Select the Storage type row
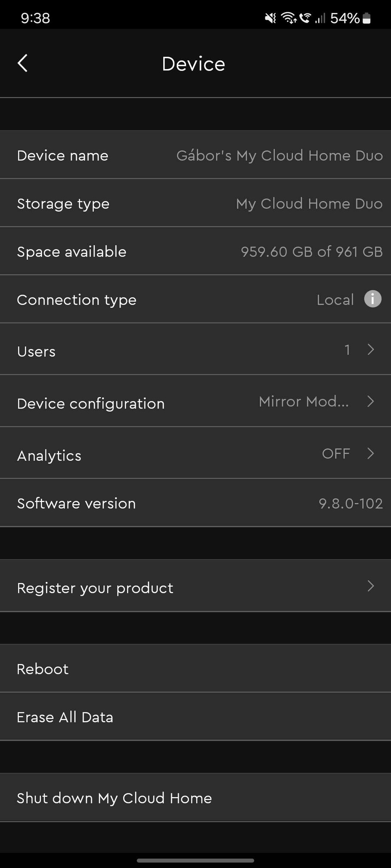Screen dimensions: 391x868 195,204
